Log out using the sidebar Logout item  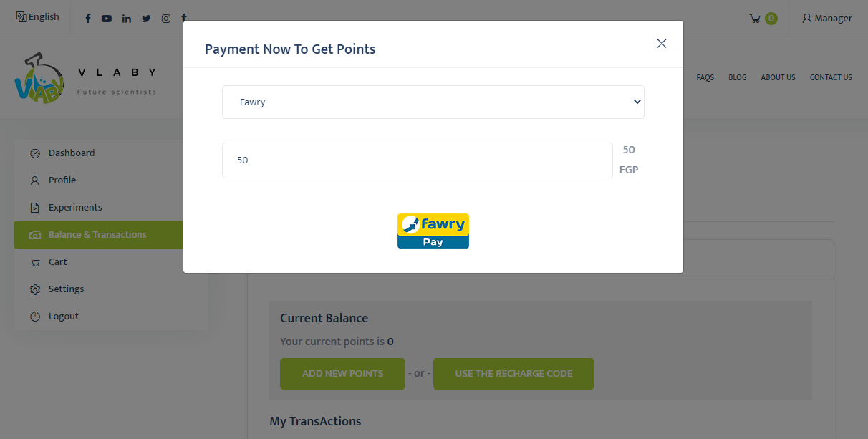tap(63, 317)
